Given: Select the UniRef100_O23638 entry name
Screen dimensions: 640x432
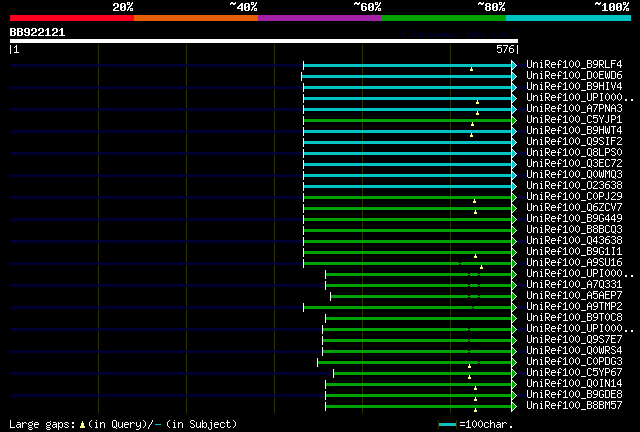Looking at the screenshot, I should [x=574, y=186].
